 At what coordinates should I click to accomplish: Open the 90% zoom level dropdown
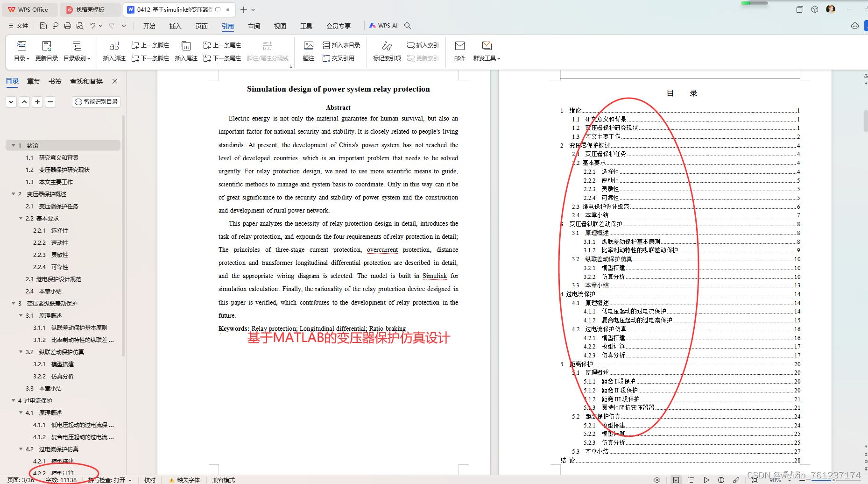pyautogui.click(x=790, y=480)
